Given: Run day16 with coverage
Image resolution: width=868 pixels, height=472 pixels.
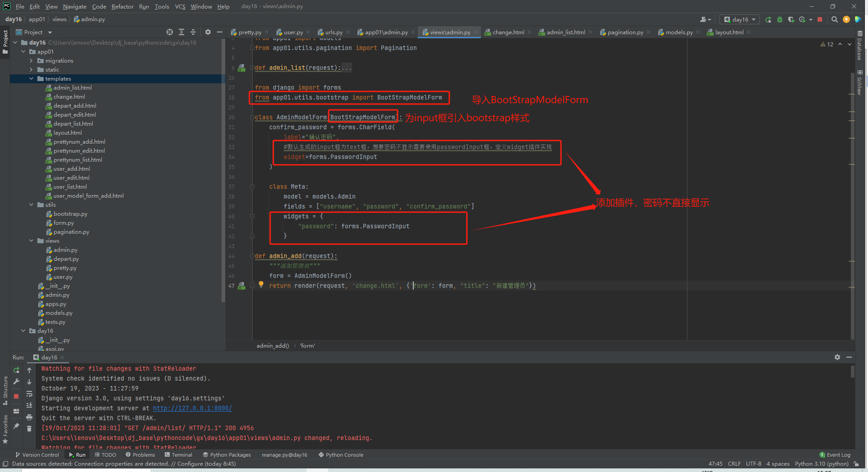Looking at the screenshot, I should click(x=791, y=20).
